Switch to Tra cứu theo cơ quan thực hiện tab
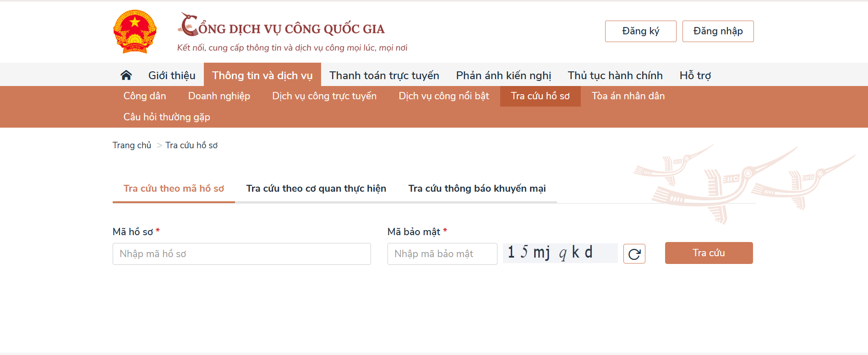868x355 pixels. point(316,188)
